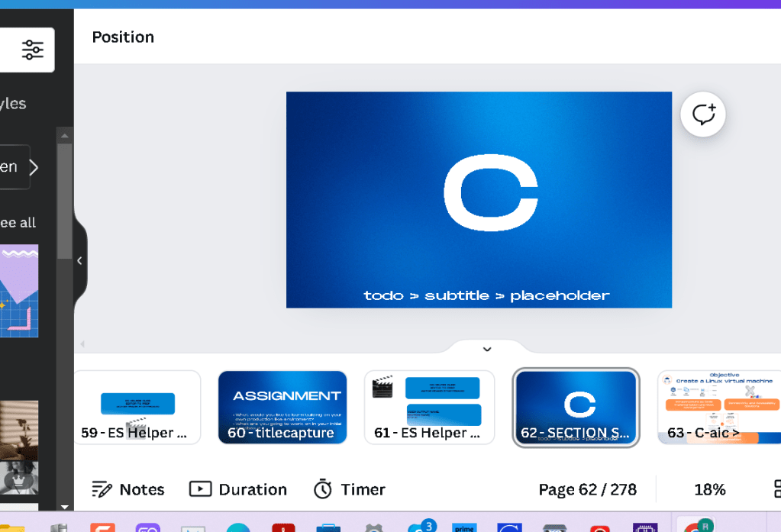
Task: Select the 'todo > subtitle > placeholder' text
Action: pos(486,295)
